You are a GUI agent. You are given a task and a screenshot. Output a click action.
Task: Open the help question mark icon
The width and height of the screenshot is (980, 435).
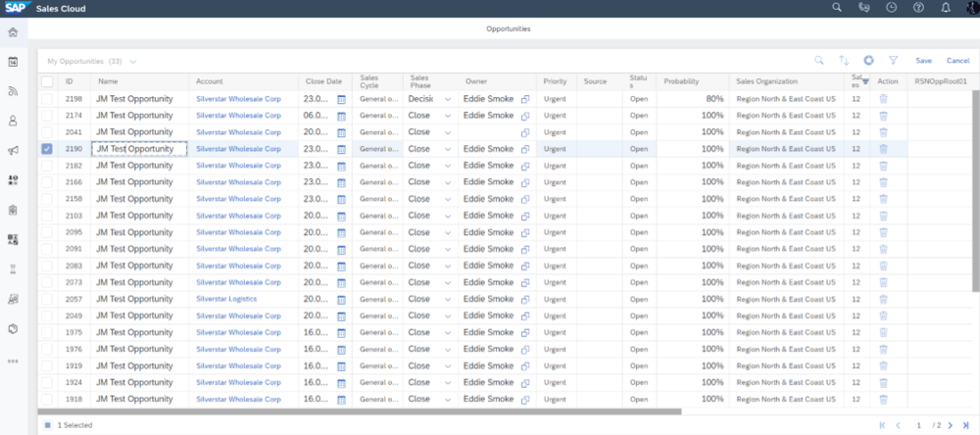pos(918,8)
